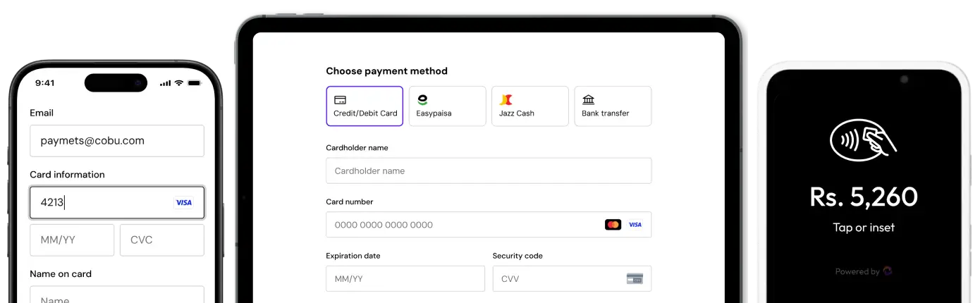Click the credit card icon in first tile
This screenshot has height=303, width=980.
340,100
